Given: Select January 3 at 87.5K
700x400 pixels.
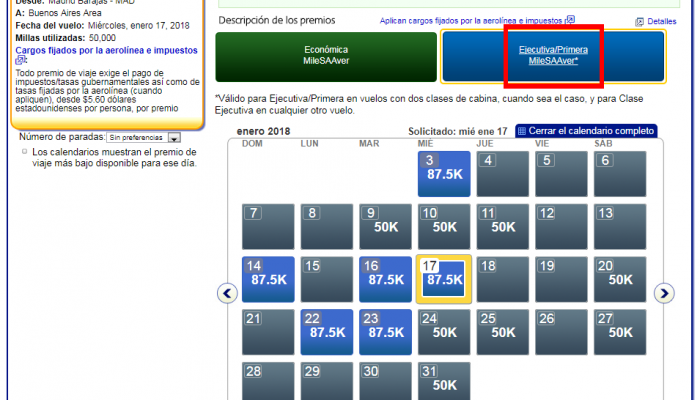Looking at the screenshot, I should pyautogui.click(x=444, y=174).
